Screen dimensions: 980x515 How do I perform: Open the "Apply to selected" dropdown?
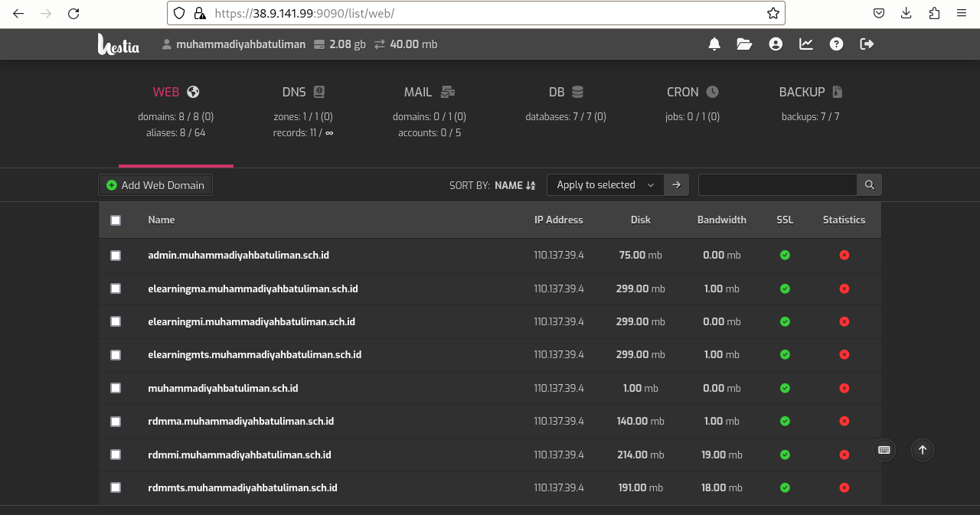(x=605, y=185)
